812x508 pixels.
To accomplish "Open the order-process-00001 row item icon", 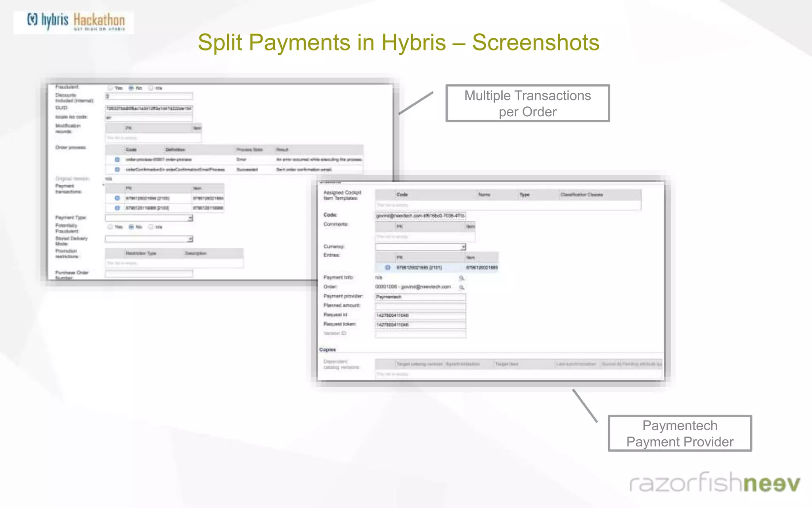I will coord(117,160).
